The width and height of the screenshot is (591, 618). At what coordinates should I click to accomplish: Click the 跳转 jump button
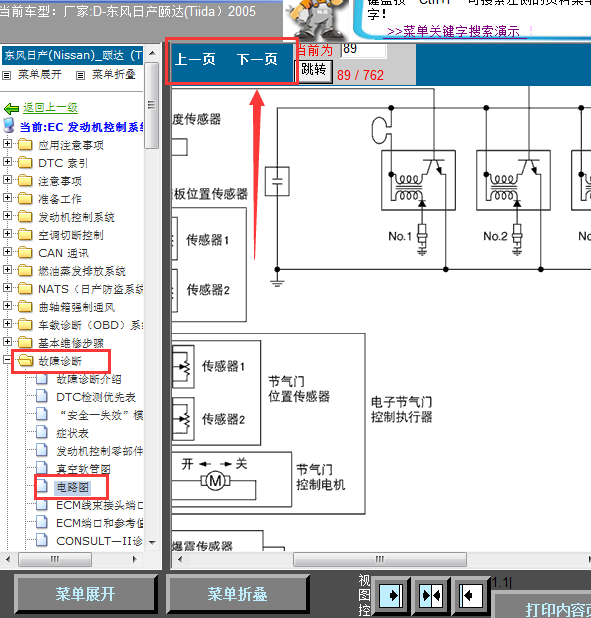point(314,71)
